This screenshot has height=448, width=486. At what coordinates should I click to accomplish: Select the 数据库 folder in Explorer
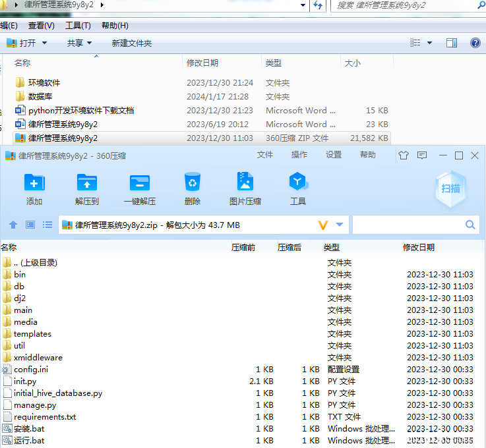[x=34, y=97]
